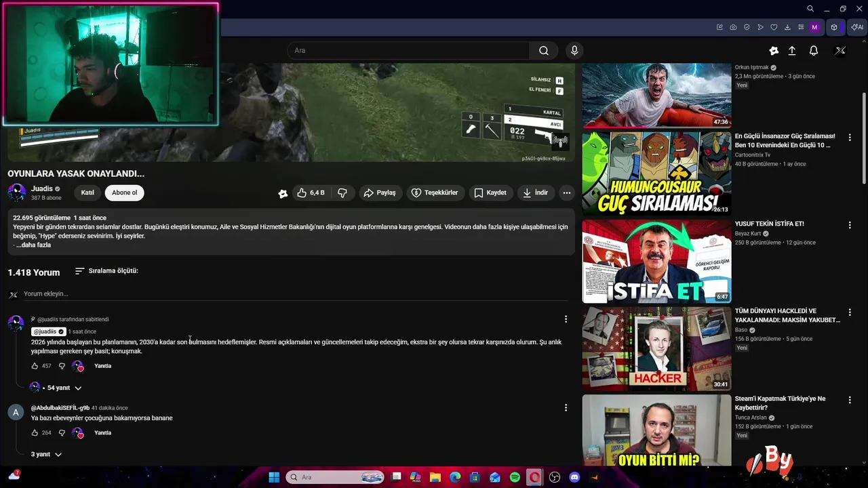Viewport: 868px width, 488px height.
Task: Dislike the video
Action: (x=342, y=192)
